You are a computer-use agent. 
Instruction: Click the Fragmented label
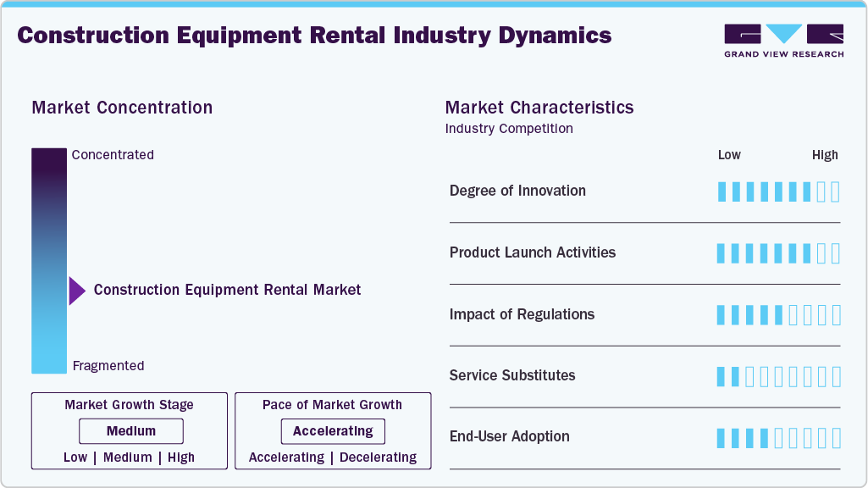coord(108,366)
